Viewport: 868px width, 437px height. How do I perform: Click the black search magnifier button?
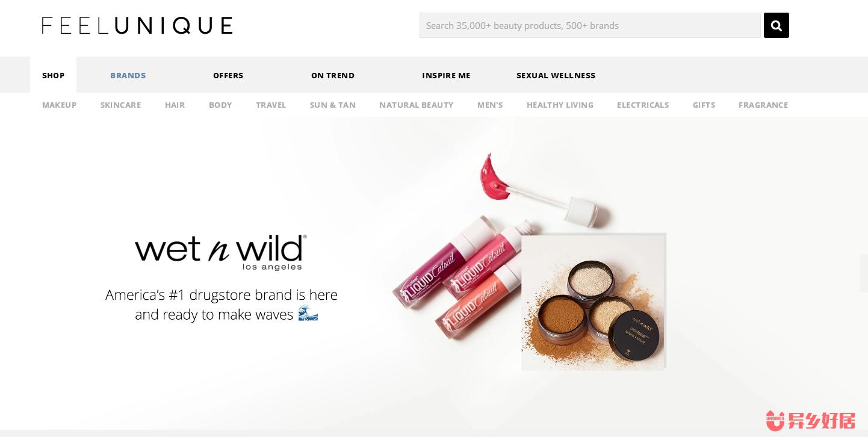(776, 25)
